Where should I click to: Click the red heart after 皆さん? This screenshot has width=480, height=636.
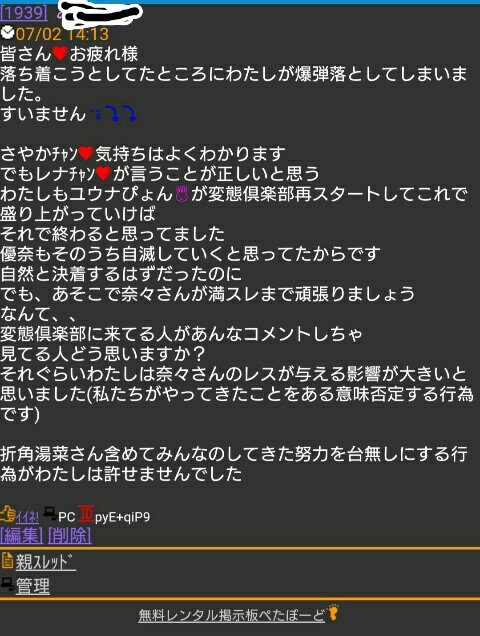60,54
